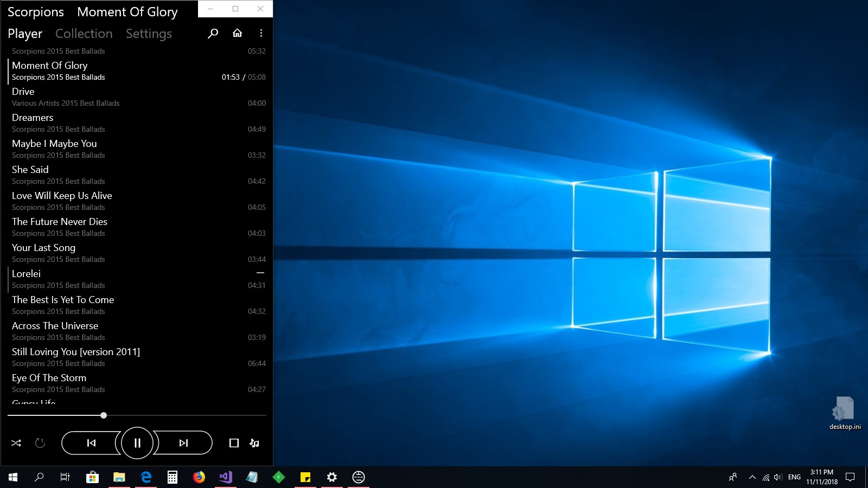Open the green diamond app on the taskbar
Viewport: 868px width, 488px height.
(x=278, y=477)
